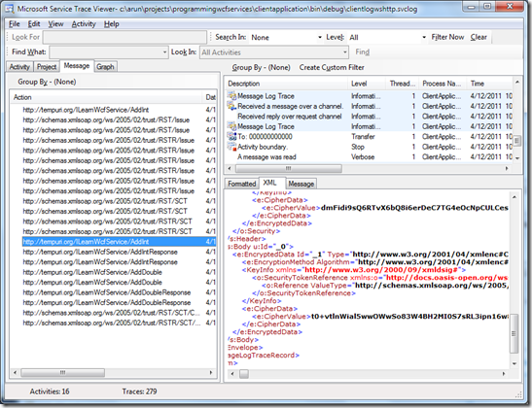Expand the Search In dropdown
532x408 pixels.
click(x=320, y=37)
